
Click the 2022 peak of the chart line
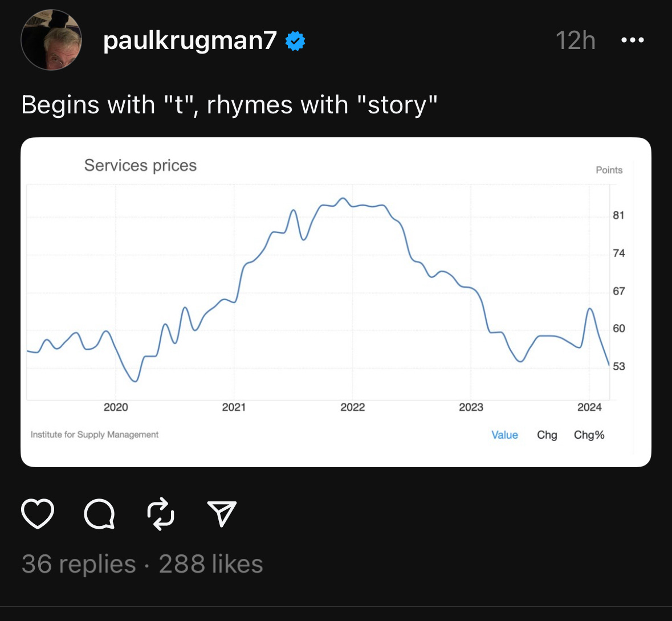pyautogui.click(x=343, y=198)
